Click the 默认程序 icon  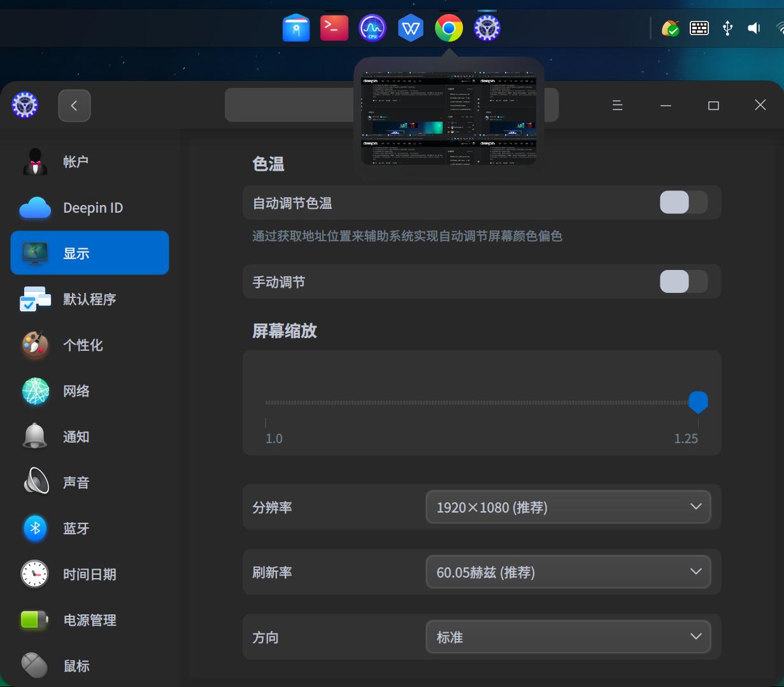(35, 299)
